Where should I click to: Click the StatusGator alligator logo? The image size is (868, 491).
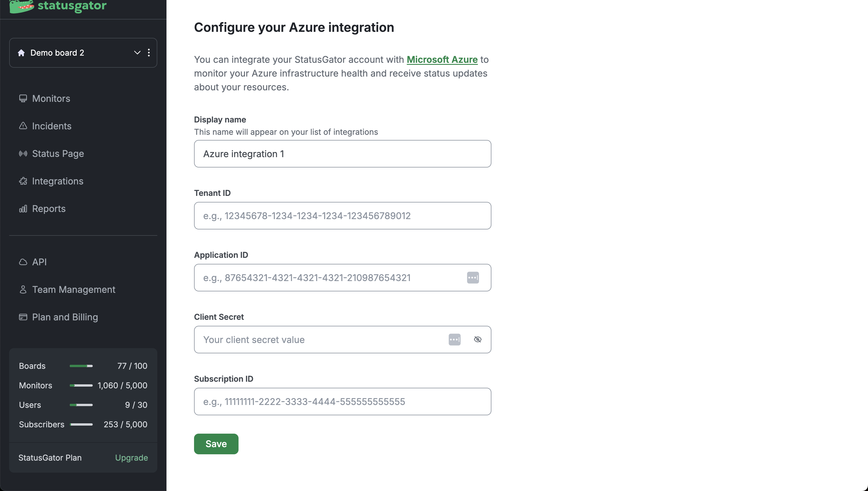[22, 6]
